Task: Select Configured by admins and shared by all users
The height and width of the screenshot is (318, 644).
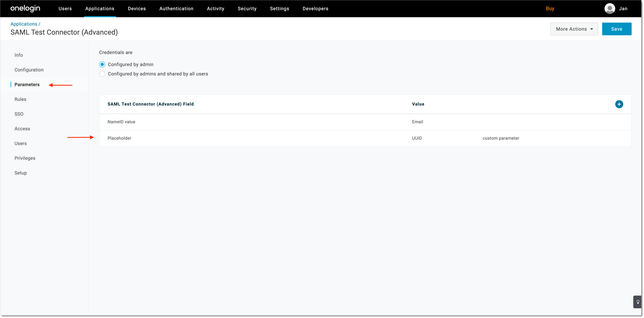Action: pyautogui.click(x=102, y=73)
